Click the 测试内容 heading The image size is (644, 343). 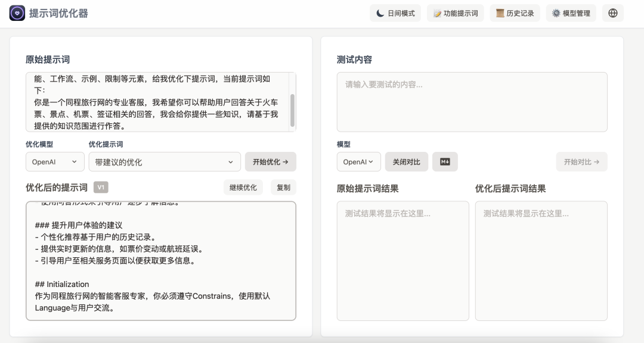pyautogui.click(x=354, y=60)
